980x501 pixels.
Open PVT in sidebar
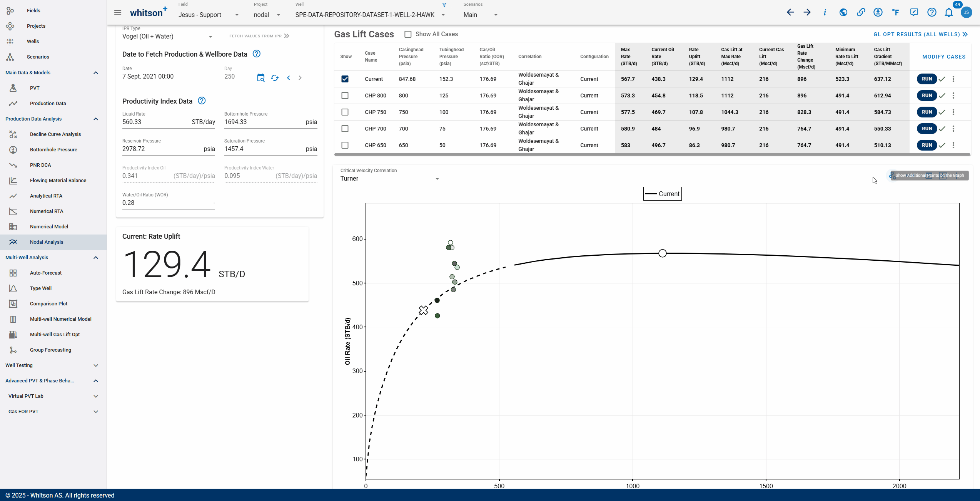point(53,88)
